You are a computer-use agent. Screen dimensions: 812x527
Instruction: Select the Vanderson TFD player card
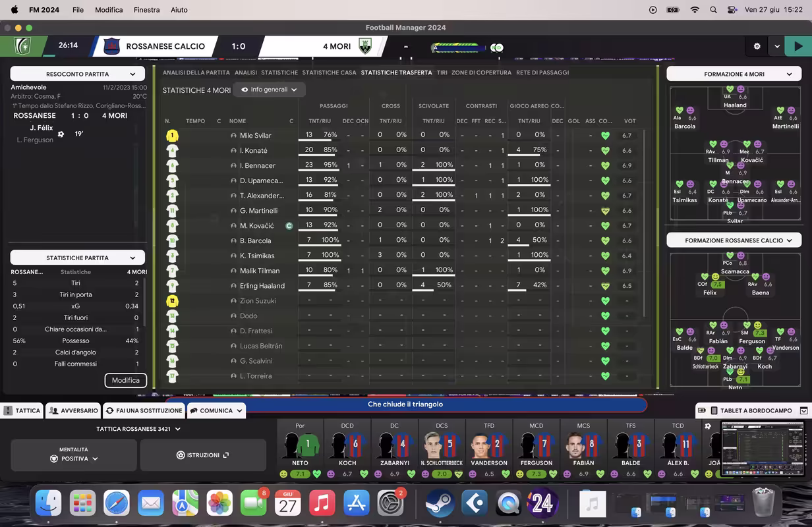click(x=489, y=449)
